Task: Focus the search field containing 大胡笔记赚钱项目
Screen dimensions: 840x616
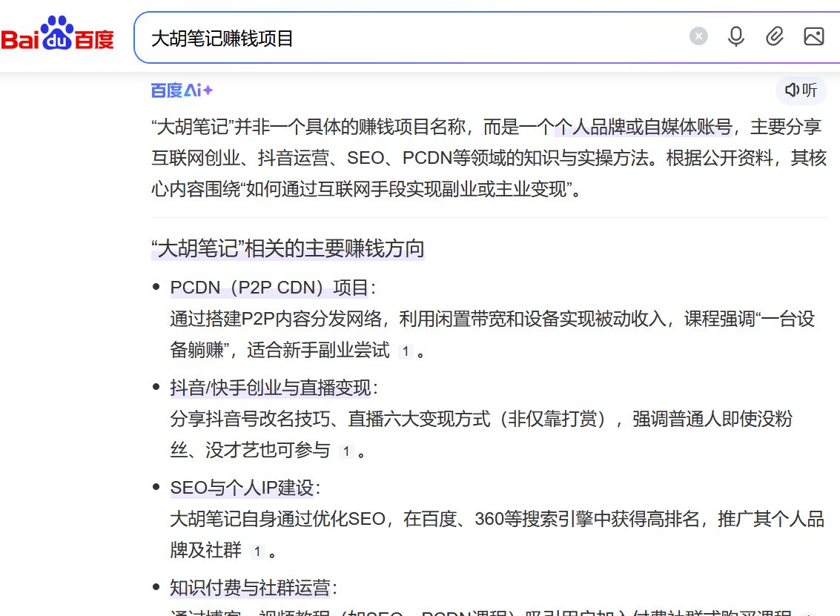Action: click(x=408, y=38)
